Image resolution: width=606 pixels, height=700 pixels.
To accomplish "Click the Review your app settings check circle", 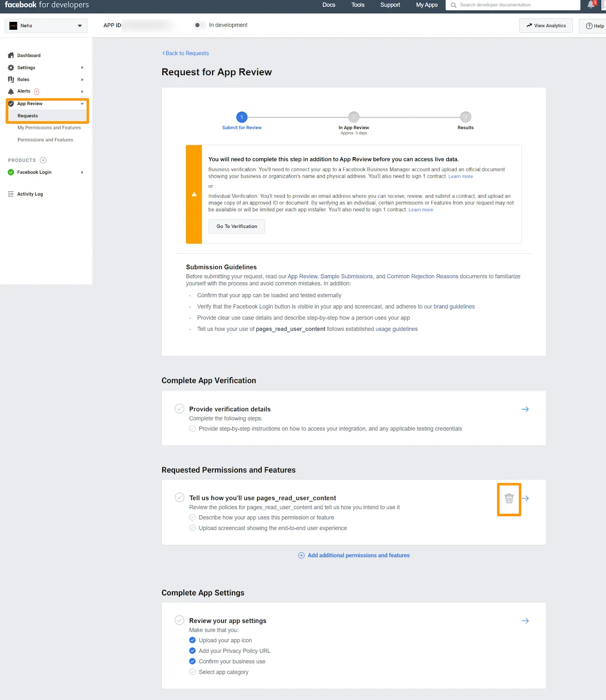I will pos(179,620).
